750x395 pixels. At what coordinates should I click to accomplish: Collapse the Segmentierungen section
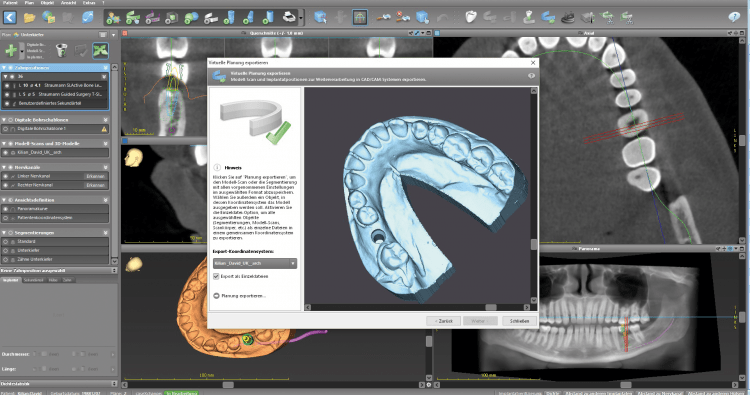coord(4,232)
